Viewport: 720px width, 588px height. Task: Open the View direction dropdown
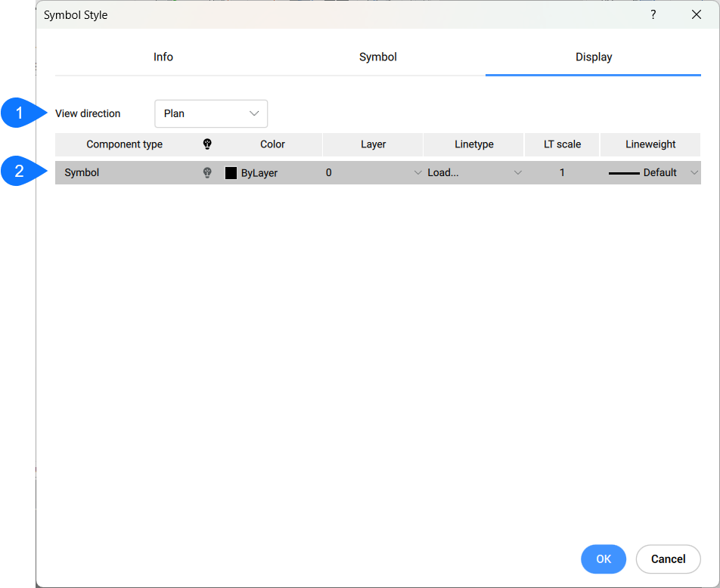[x=211, y=113]
